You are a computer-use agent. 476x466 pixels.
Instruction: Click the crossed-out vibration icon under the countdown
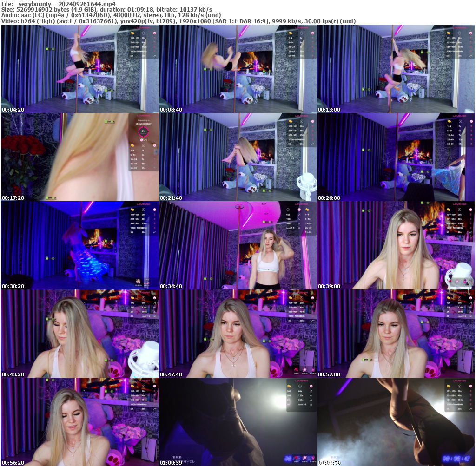click(x=142, y=140)
